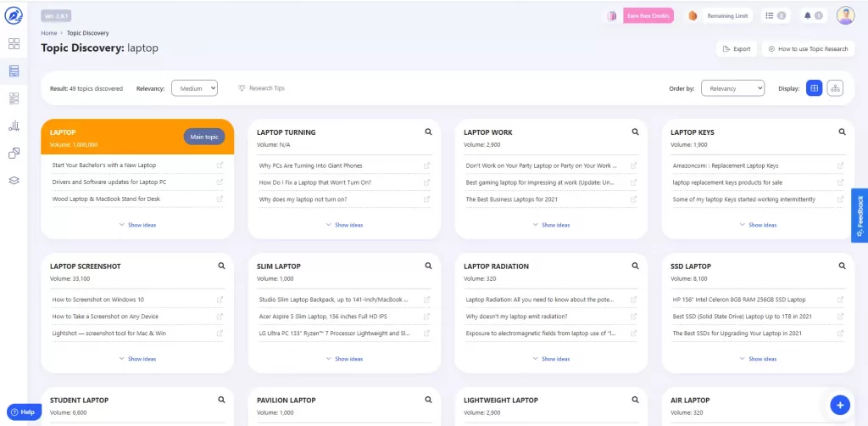Open 'Lightshot — screenshot tool for Mac & Win'

(108, 333)
